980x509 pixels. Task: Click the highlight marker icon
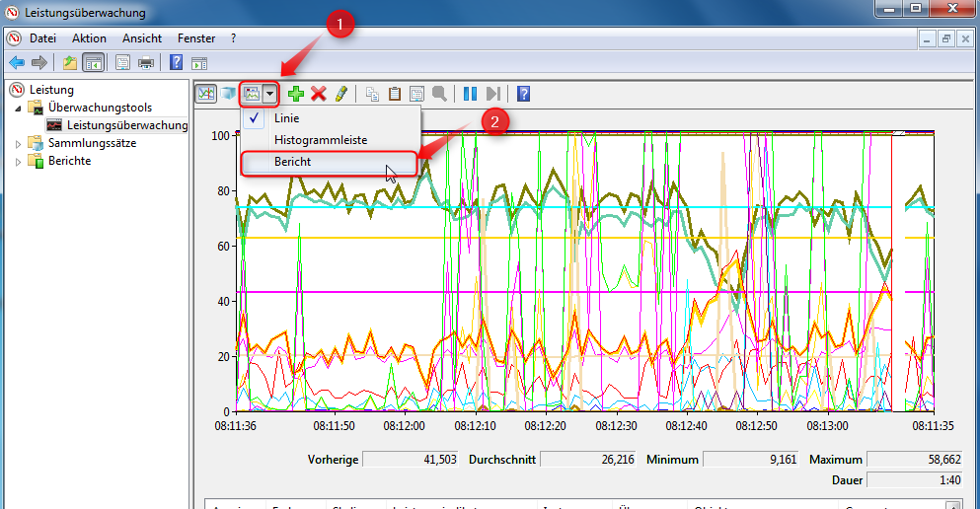coord(340,94)
